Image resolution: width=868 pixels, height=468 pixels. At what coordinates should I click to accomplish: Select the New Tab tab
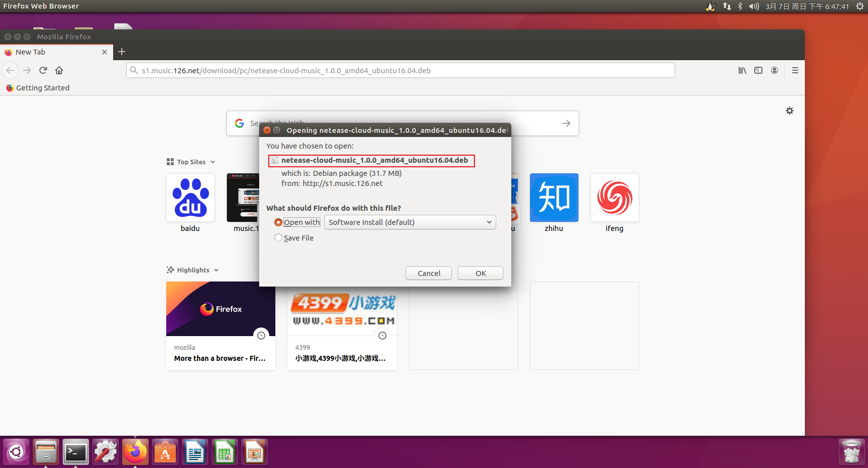[x=56, y=52]
